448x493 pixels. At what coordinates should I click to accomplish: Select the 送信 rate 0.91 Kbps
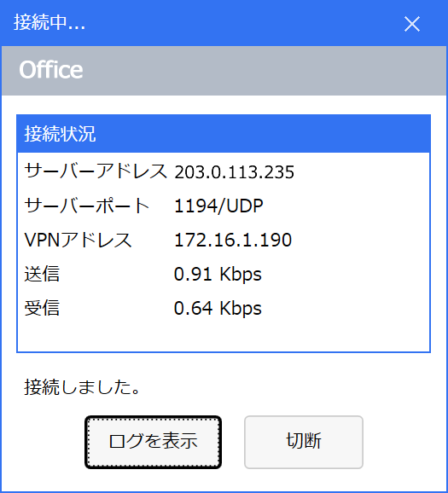tap(218, 274)
